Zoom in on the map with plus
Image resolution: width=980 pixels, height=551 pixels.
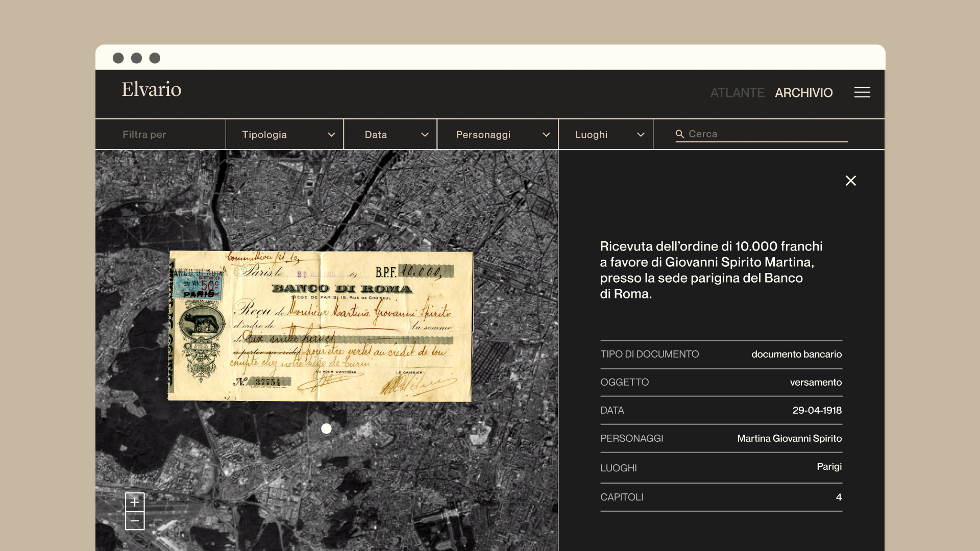tap(135, 502)
